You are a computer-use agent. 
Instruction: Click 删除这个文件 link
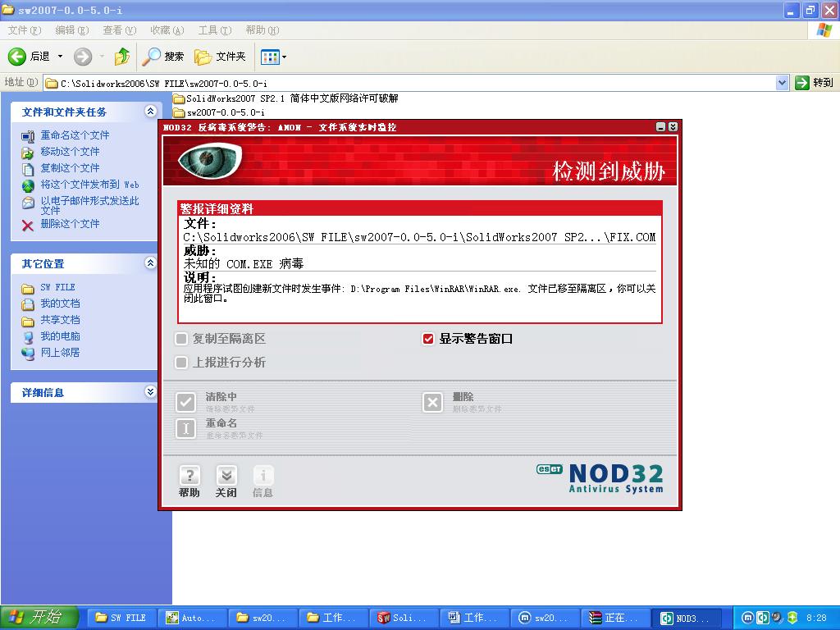(71, 224)
